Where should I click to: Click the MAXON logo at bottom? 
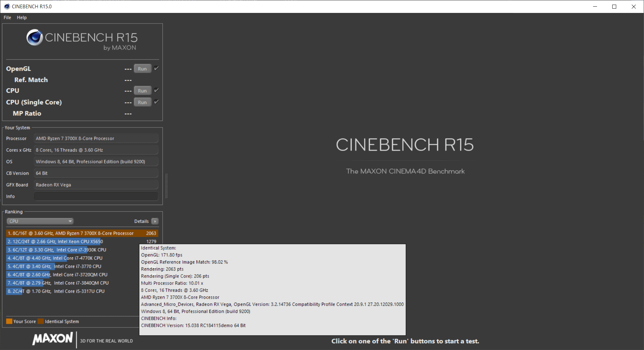point(53,339)
